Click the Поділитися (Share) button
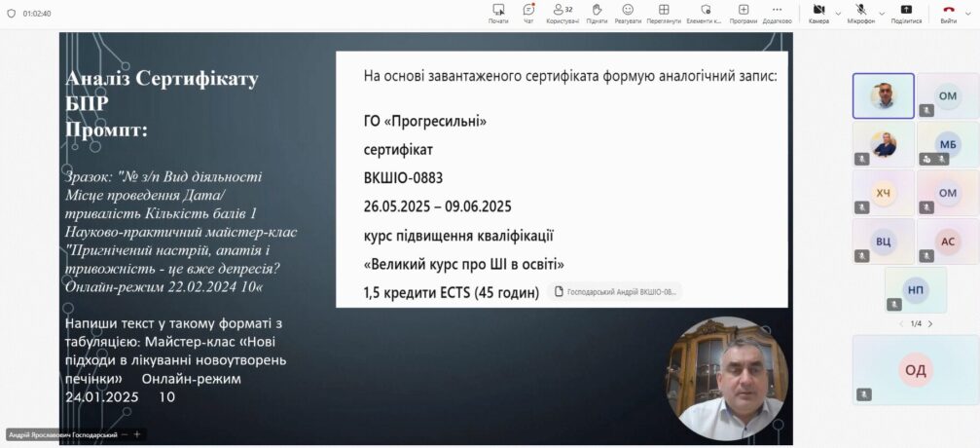980x448 pixels. 906,13
